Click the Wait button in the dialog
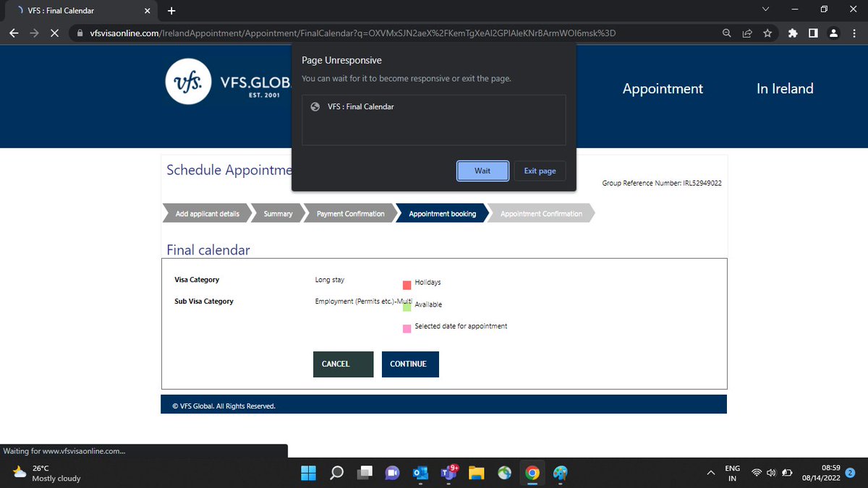 (482, 171)
